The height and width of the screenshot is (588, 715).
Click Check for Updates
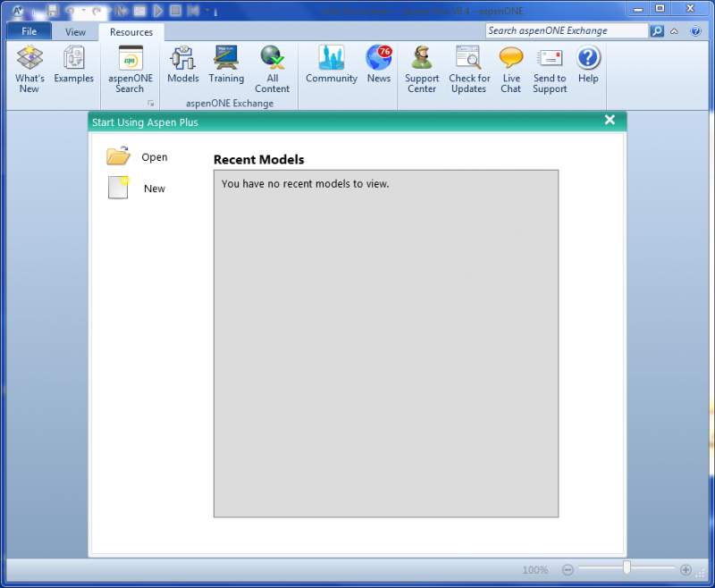[469, 69]
